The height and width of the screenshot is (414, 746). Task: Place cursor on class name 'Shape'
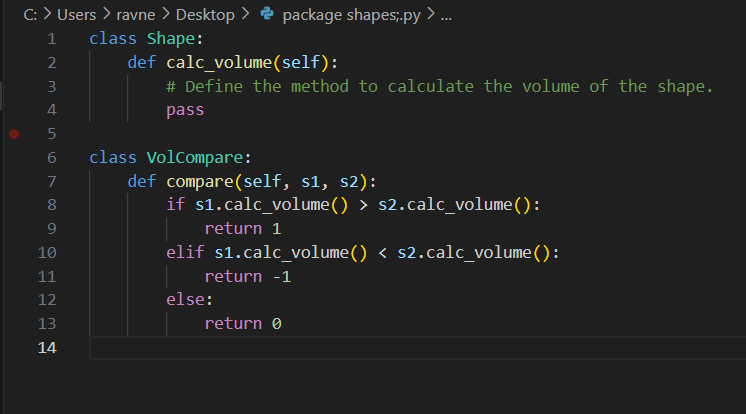tap(171, 39)
